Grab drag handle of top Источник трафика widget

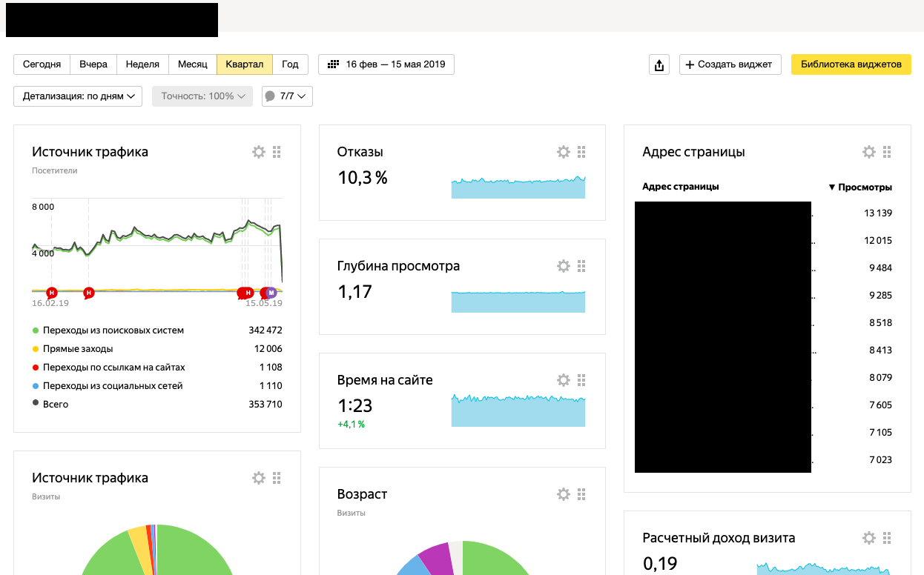point(277,152)
